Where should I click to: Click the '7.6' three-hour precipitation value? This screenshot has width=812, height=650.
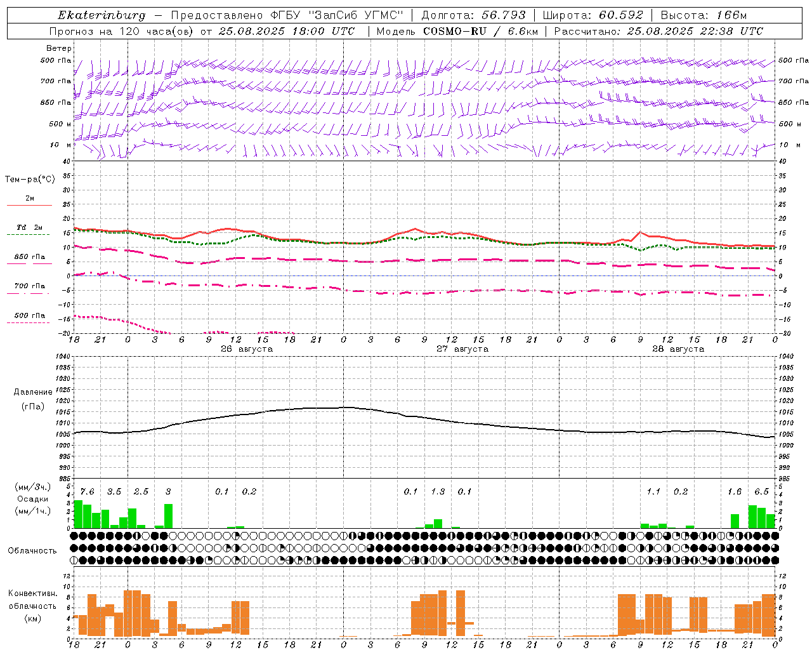pyautogui.click(x=87, y=492)
